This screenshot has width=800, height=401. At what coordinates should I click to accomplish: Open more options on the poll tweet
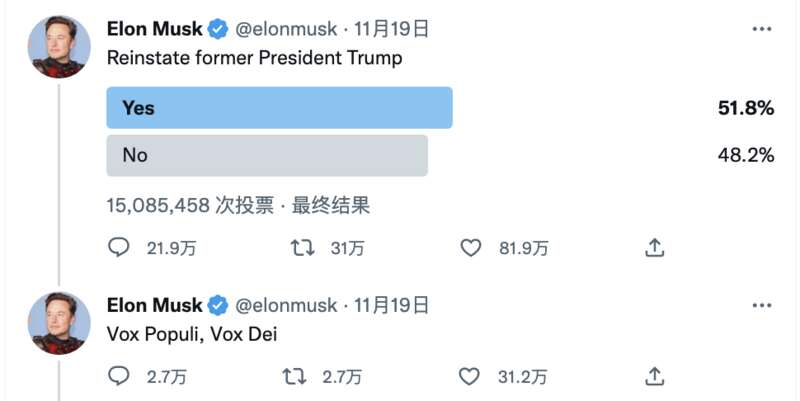[x=762, y=29]
